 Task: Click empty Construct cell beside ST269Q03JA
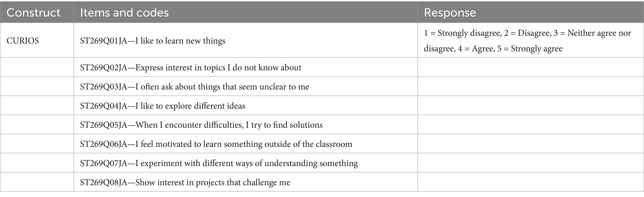coord(37,86)
